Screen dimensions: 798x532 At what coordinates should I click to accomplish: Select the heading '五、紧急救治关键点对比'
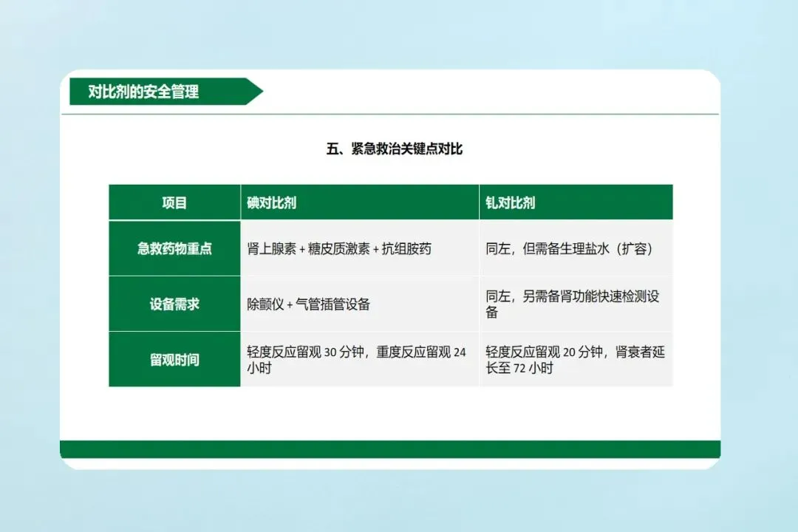395,149
